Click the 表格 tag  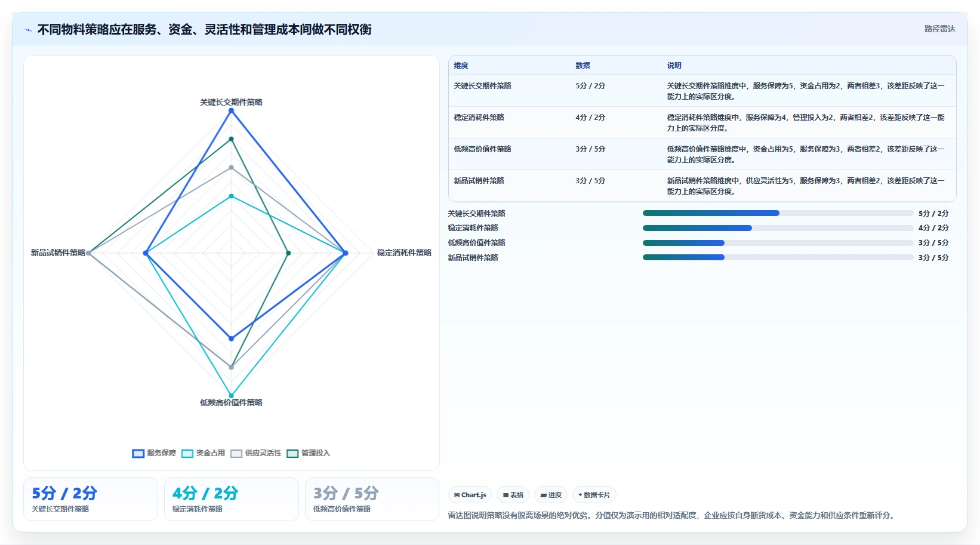[513, 495]
